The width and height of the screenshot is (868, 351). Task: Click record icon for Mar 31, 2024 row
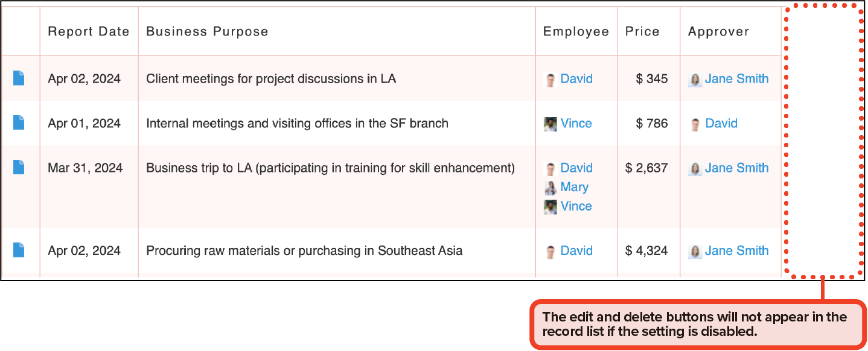[x=19, y=168]
